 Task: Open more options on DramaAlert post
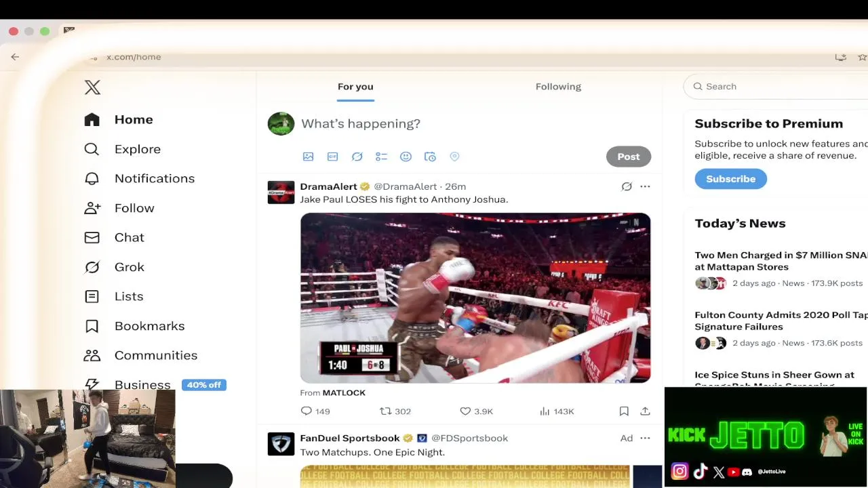(645, 186)
